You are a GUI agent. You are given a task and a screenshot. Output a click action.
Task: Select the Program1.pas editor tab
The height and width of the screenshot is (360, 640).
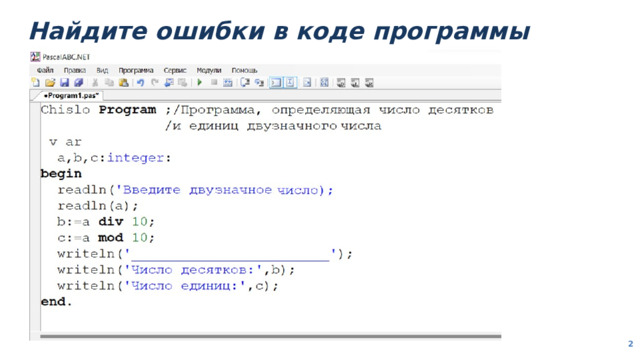(70, 96)
